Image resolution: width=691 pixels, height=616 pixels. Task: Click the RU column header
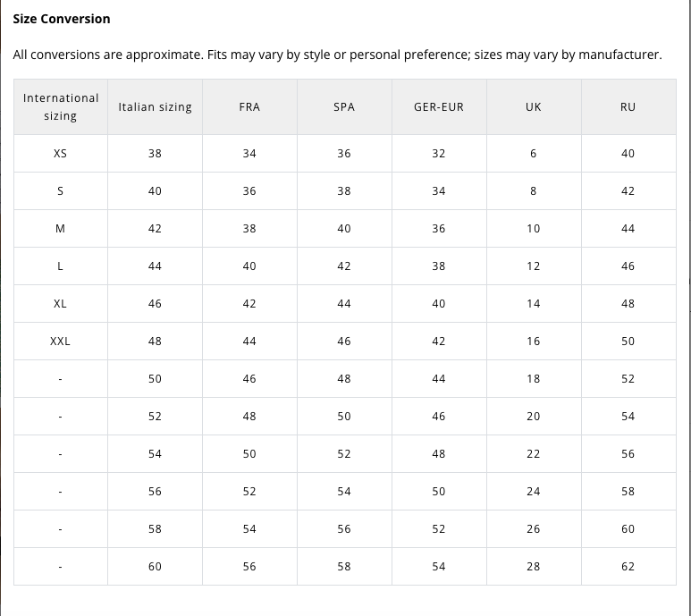click(628, 106)
